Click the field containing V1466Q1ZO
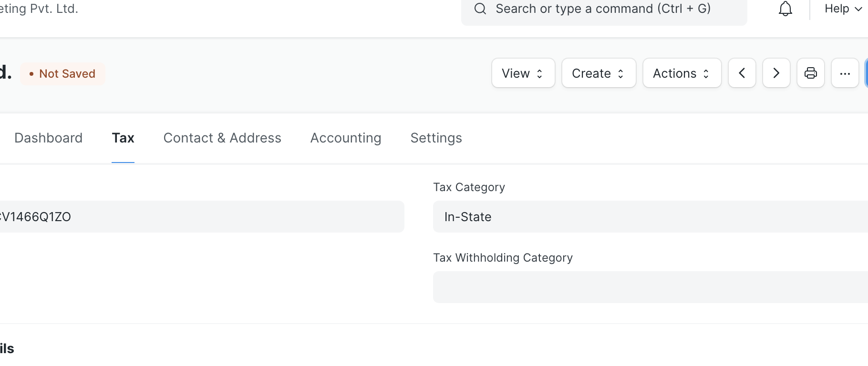The width and height of the screenshot is (868, 366). point(202,216)
